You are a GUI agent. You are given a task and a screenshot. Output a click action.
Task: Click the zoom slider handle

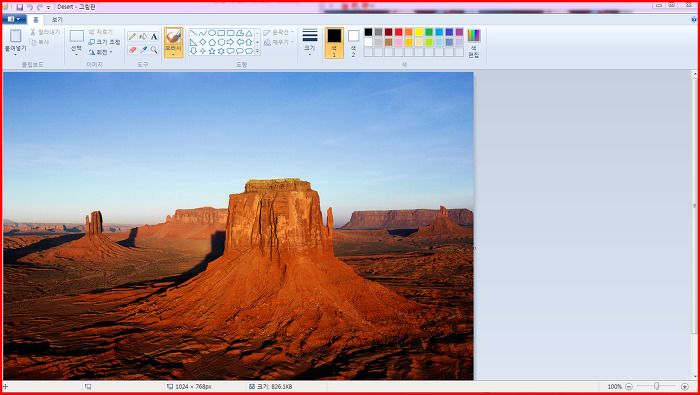pyautogui.click(x=656, y=387)
